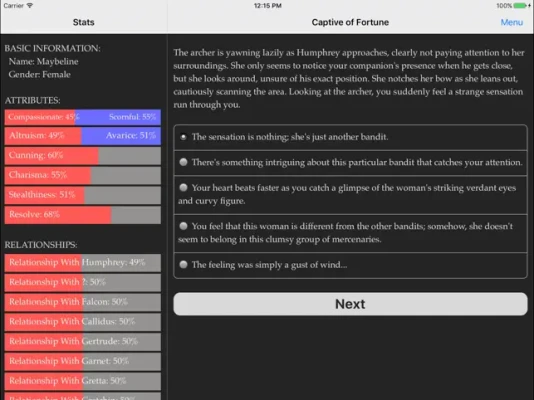Viewport: 534px width, 400px height.
Task: Click the Charisma 55% bar
Action: point(83,175)
